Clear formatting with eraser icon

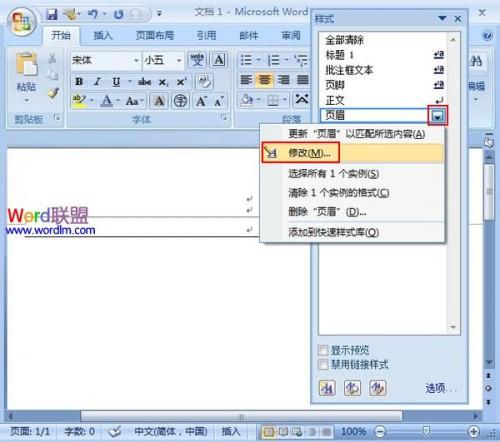[204, 81]
